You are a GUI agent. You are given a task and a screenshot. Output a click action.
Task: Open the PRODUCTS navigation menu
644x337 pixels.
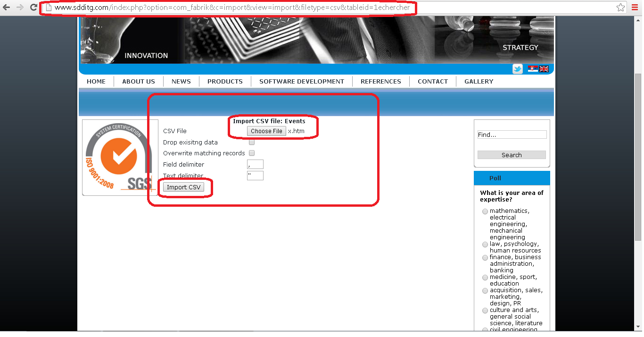(224, 81)
